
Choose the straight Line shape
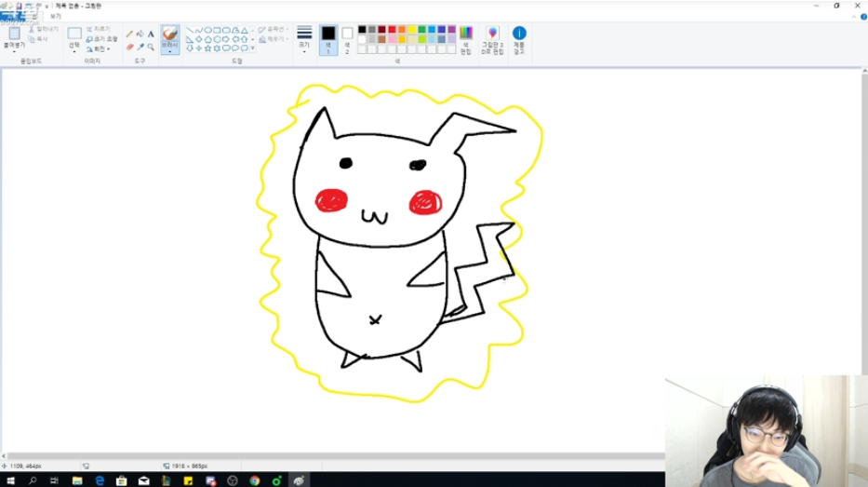pyautogui.click(x=190, y=31)
